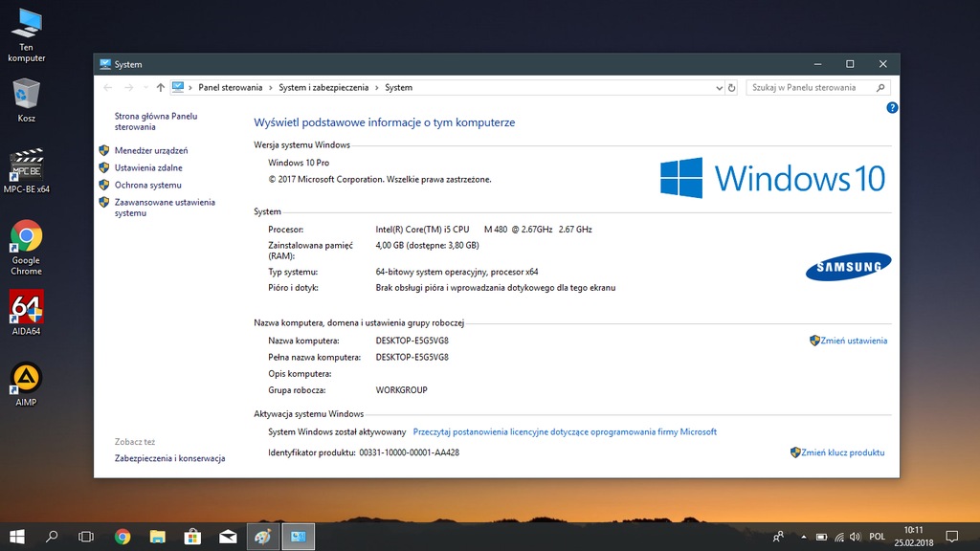Click product ID 00331-10000-00001-AA428

410,452
